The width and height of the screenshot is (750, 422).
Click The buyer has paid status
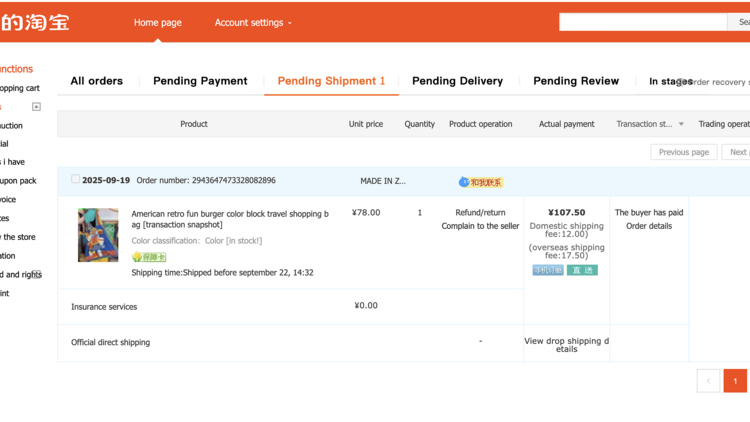click(x=649, y=212)
